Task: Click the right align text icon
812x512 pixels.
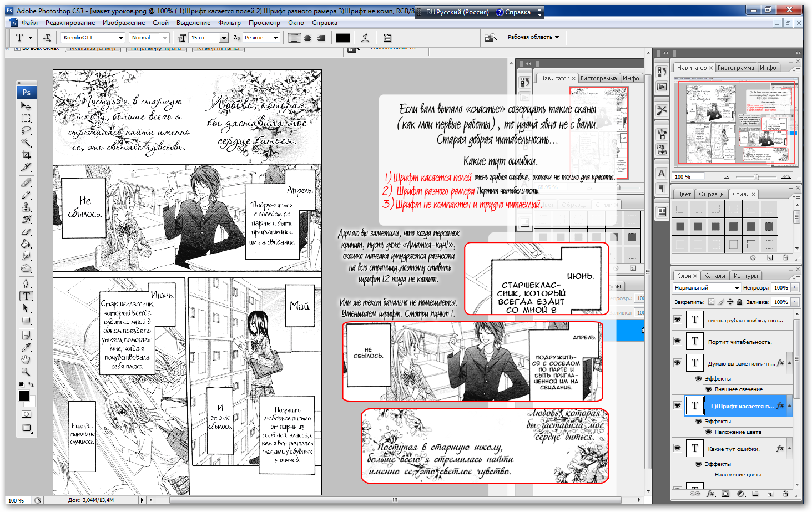Action: [321, 38]
